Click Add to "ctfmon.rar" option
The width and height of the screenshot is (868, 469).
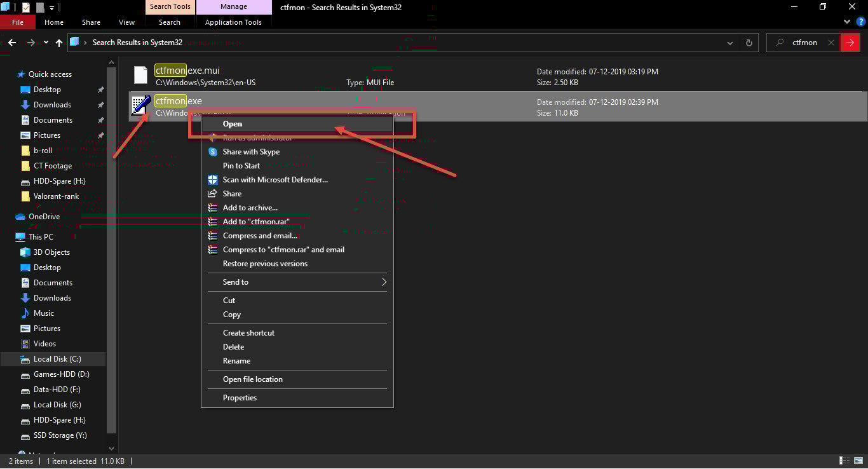pos(257,221)
